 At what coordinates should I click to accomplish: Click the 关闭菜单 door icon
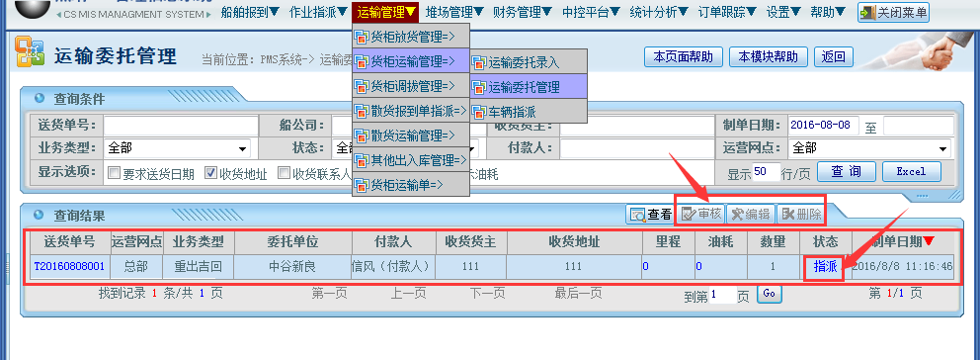point(868,12)
